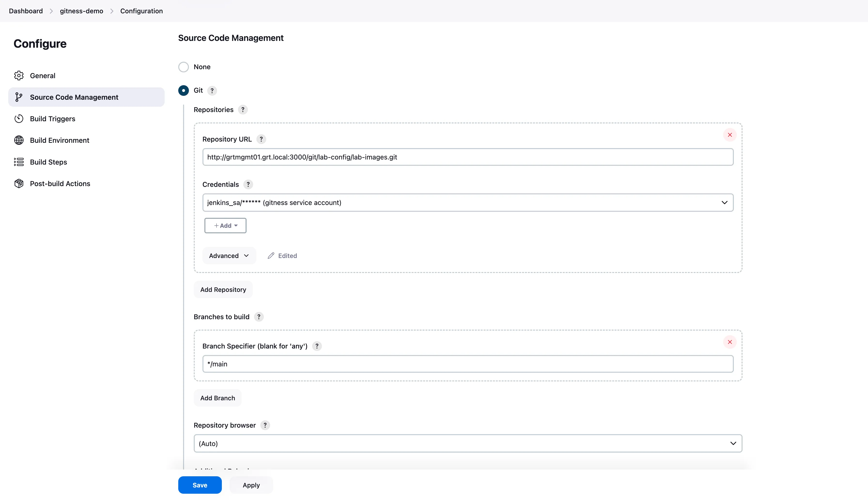Click the General gear icon in sidebar
This screenshot has width=868, height=500.
point(19,76)
